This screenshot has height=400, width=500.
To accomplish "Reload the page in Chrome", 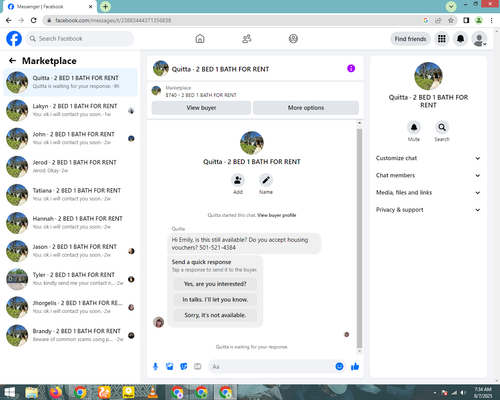I will tap(34, 20).
